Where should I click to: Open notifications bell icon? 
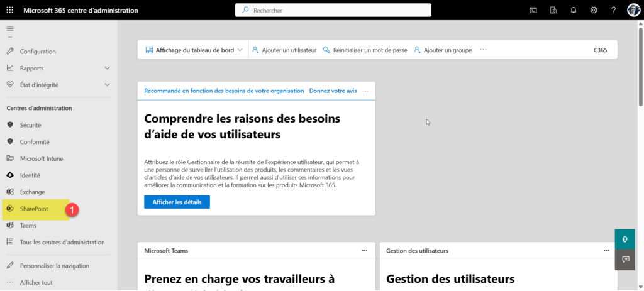click(x=574, y=10)
